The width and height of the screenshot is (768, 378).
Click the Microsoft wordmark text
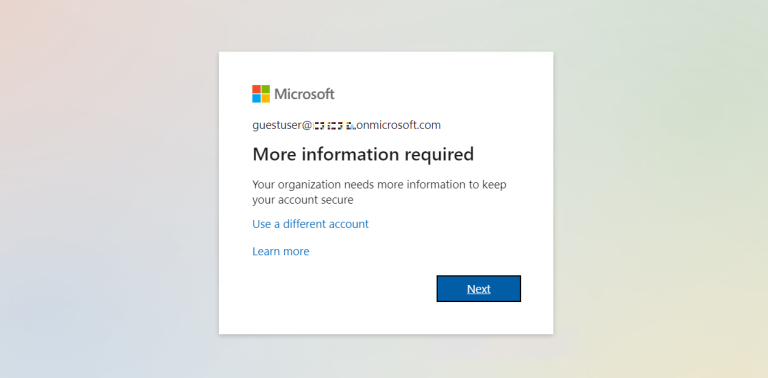pyautogui.click(x=304, y=94)
